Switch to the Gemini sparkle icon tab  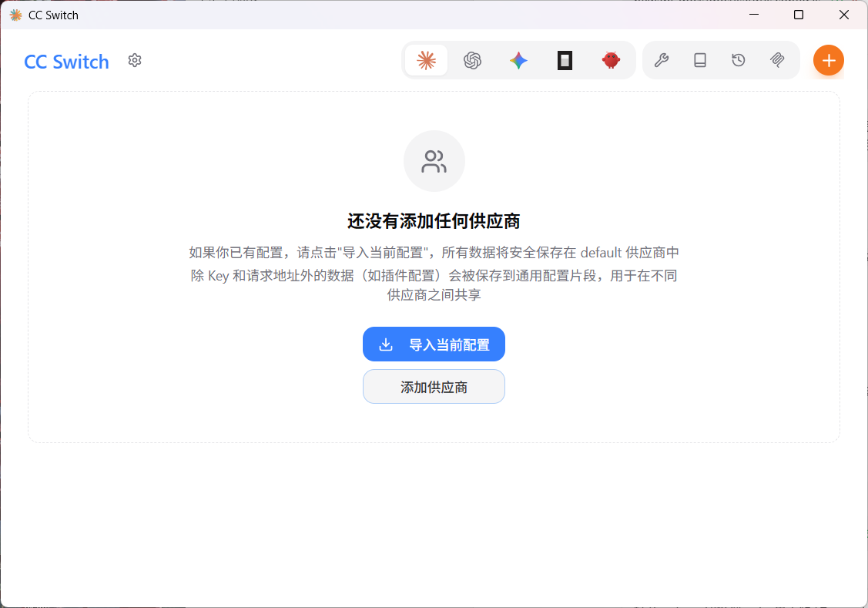(x=518, y=60)
